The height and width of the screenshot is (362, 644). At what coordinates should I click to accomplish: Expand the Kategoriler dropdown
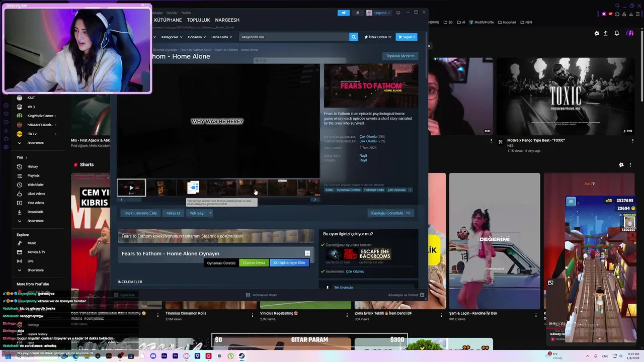tap(171, 37)
